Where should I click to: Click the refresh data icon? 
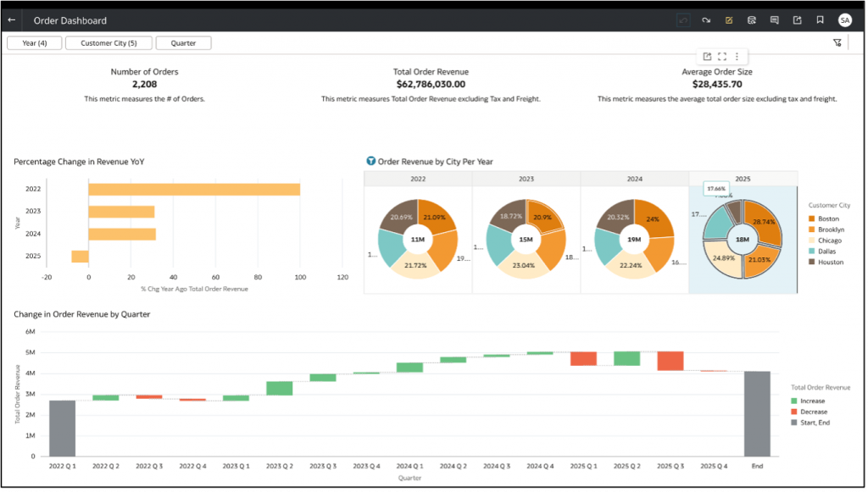752,20
